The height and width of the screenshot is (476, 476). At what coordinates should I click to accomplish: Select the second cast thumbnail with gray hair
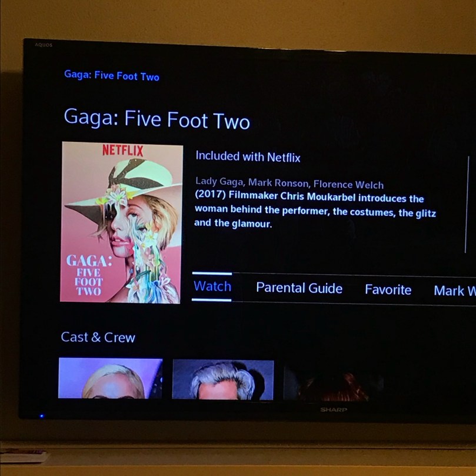tap(223, 380)
